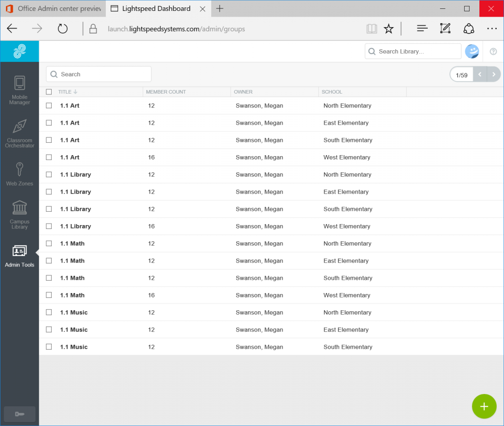This screenshot has height=426, width=504.
Task: Click South Elementary in 1.1 Music row
Action: [x=348, y=347]
